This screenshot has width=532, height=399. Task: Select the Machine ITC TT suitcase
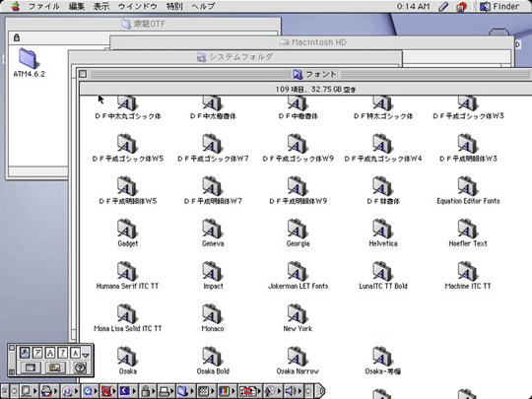click(467, 271)
